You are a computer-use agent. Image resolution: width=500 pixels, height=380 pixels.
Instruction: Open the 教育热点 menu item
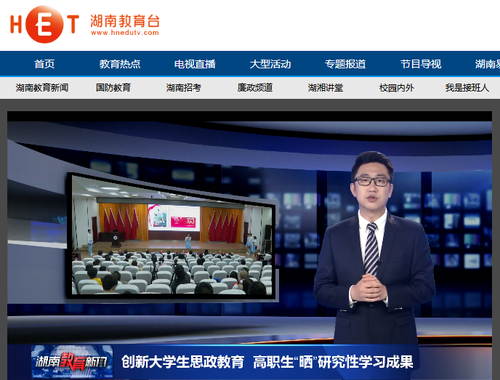coord(120,64)
